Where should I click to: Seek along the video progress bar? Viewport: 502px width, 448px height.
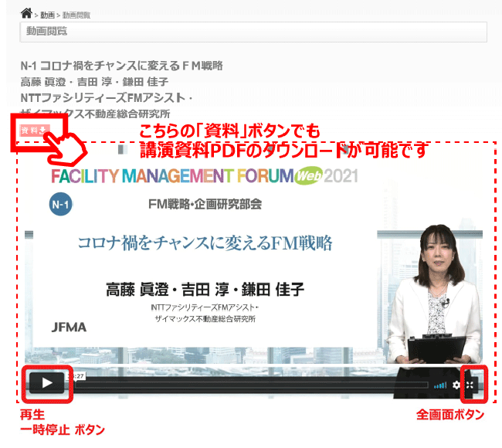(x=253, y=385)
